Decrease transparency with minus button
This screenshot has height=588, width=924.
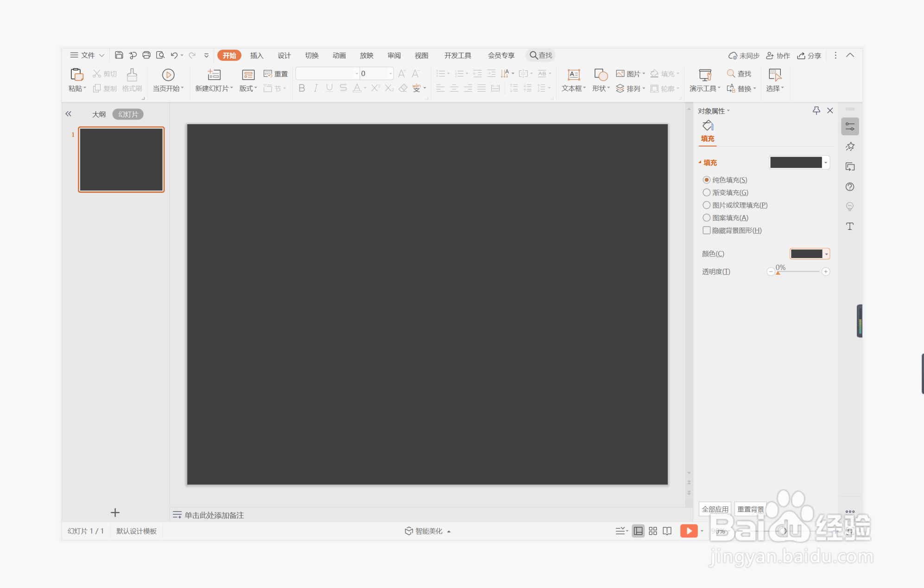click(771, 272)
